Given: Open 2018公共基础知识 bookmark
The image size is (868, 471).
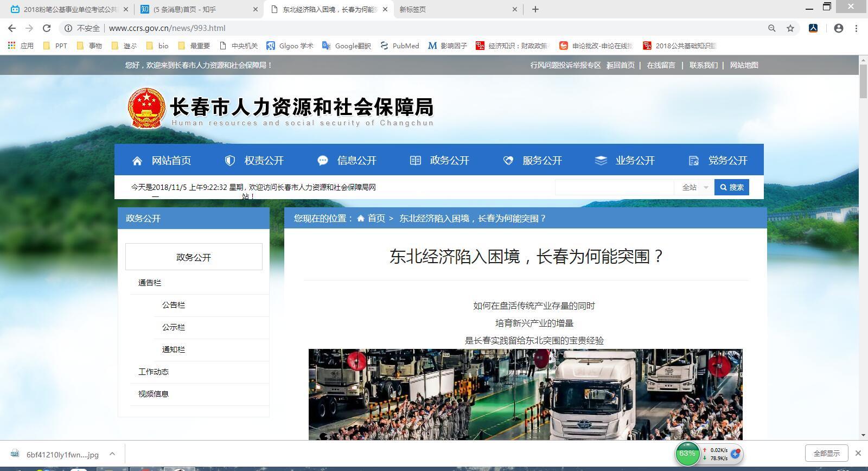Looking at the screenshot, I should point(680,46).
